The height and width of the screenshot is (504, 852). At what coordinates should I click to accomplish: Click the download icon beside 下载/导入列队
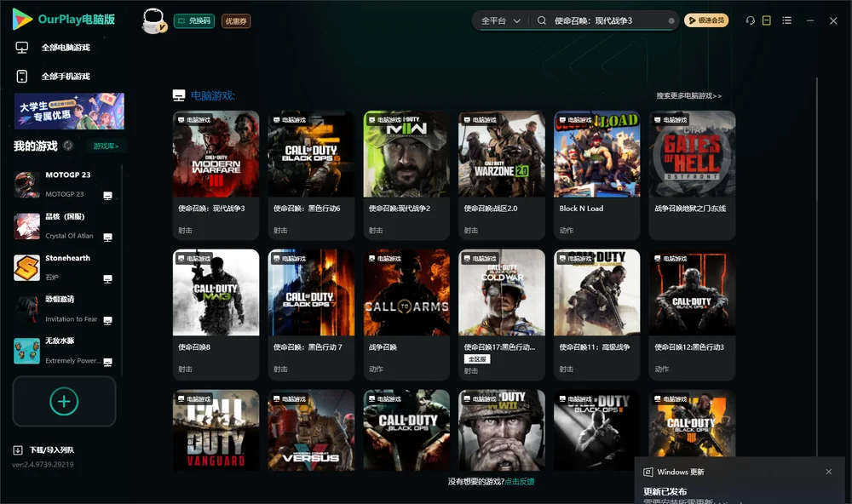[x=18, y=450]
